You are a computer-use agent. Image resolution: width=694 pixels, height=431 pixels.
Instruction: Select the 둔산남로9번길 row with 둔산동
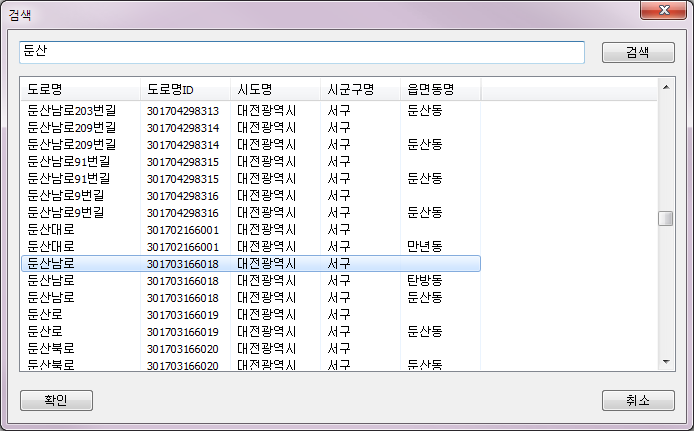point(250,212)
